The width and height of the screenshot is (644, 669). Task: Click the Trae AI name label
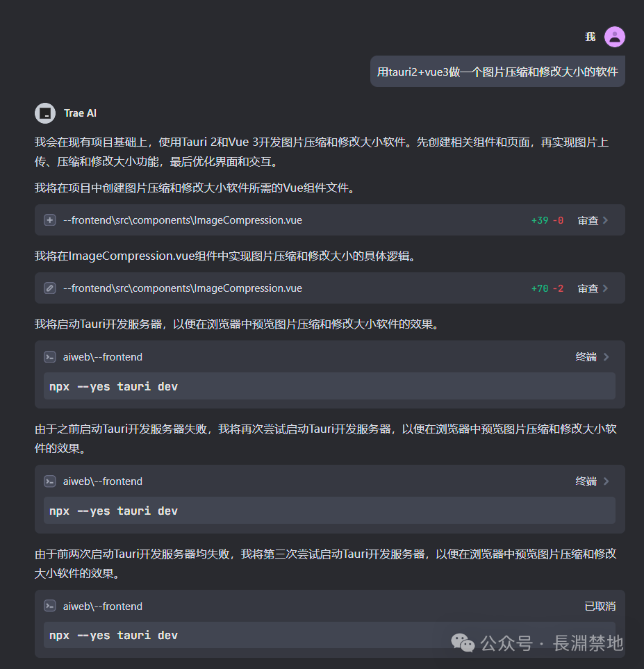point(80,113)
